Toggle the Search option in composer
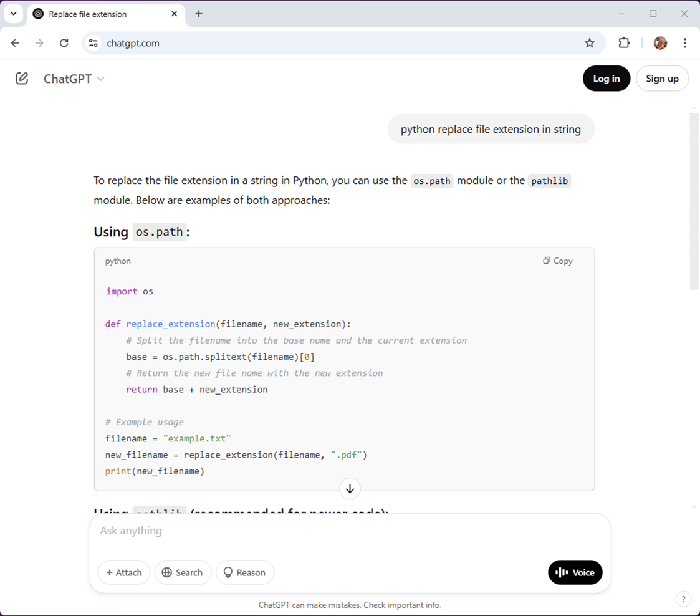 click(183, 572)
